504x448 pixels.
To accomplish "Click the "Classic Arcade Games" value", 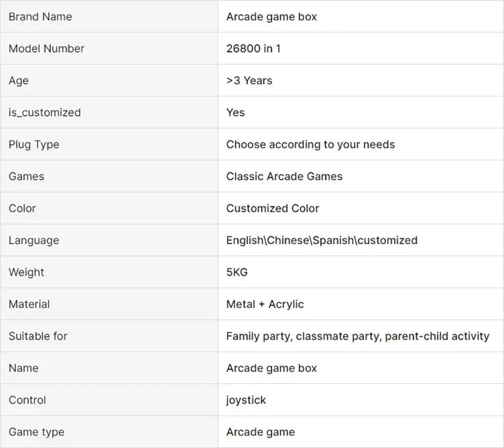I will [284, 176].
